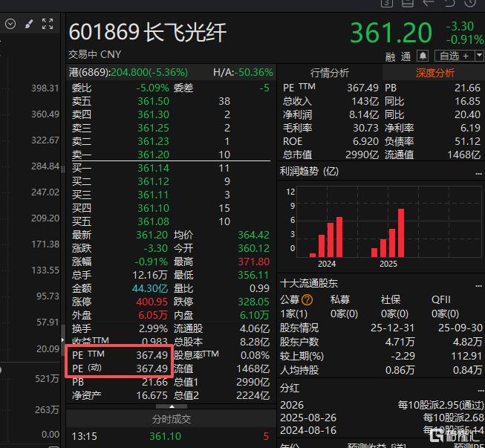Select the 卖五 price 361.50
The height and width of the screenshot is (448, 485).
pyautogui.click(x=154, y=101)
